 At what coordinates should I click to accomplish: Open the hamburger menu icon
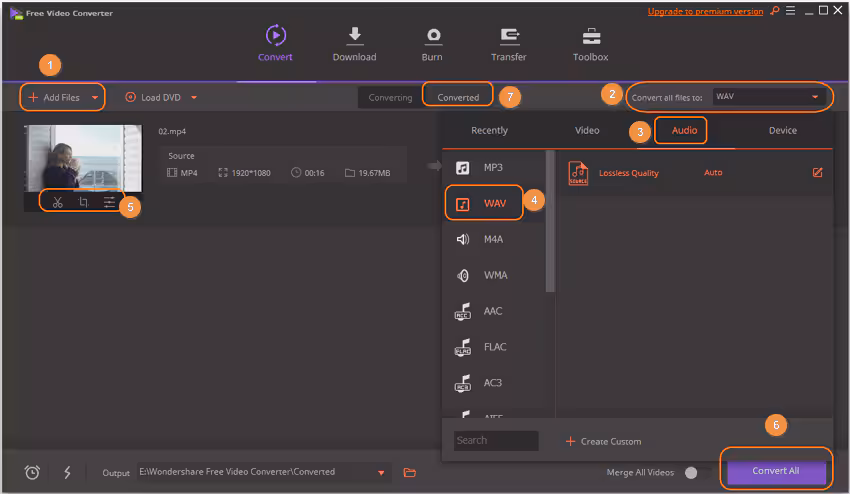790,10
